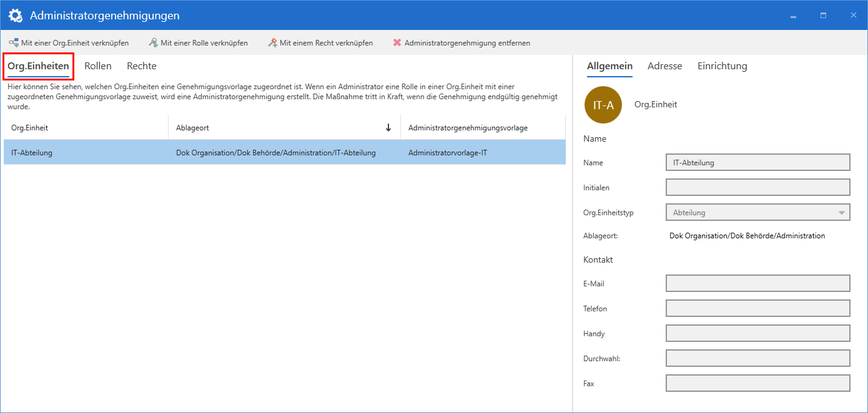Click the 'Mit einem Recht verknüpfen' key icon
This screenshot has width=868, height=413.
tap(273, 42)
